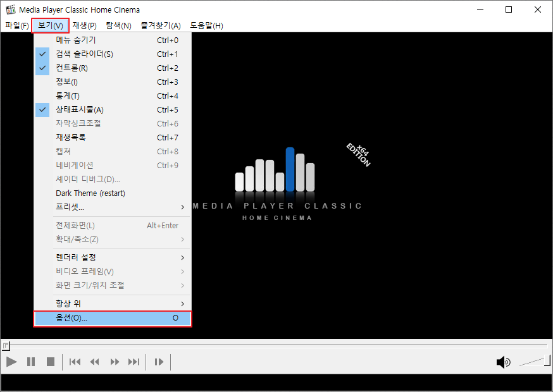Click the 자막싱크조절 entry
Screen dimensions: 553x392
pyautogui.click(x=113, y=124)
